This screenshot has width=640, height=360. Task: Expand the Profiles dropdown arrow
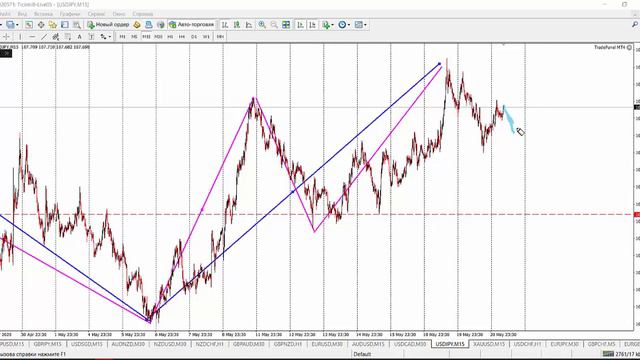[x=17, y=25]
